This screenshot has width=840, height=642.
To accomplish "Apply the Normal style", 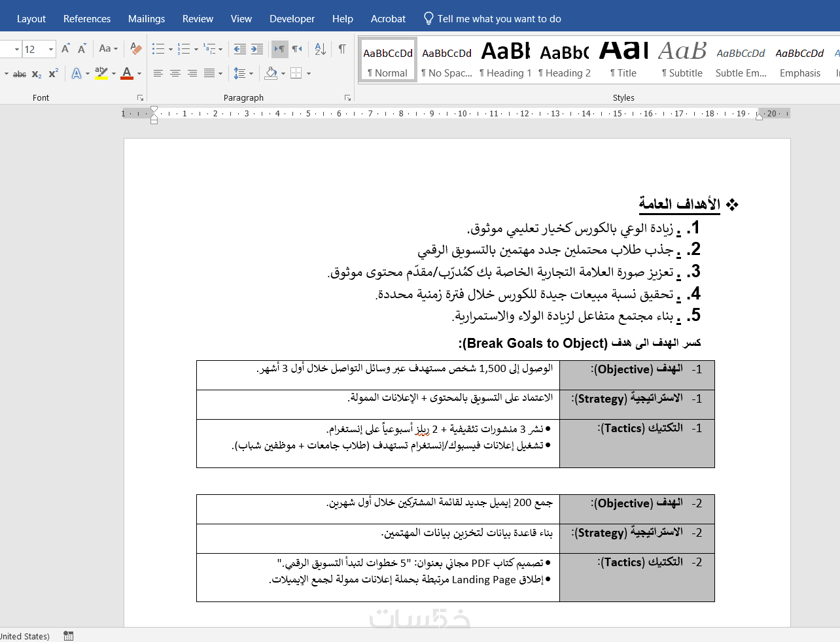I will (388, 59).
